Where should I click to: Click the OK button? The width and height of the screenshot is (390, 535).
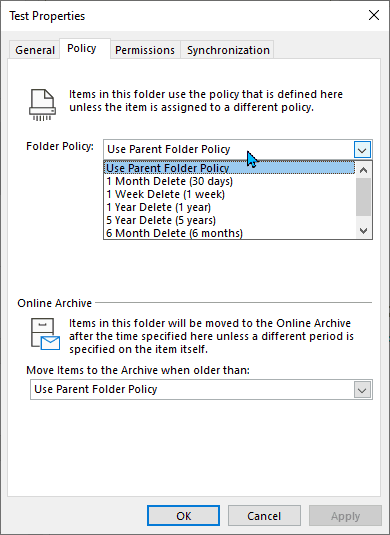[x=184, y=516]
